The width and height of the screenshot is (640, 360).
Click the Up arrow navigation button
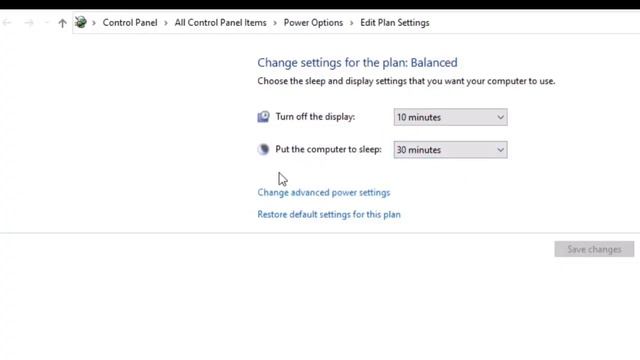point(62,23)
